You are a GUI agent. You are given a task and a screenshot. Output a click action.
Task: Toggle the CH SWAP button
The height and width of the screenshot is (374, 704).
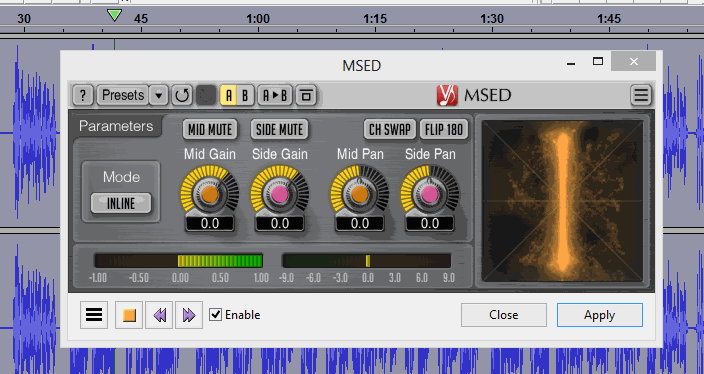(390, 130)
